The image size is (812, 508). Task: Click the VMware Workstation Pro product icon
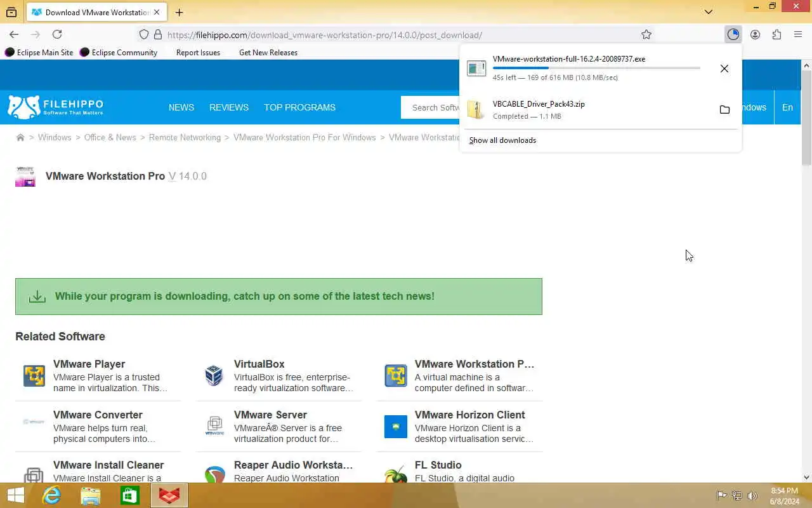[x=25, y=177]
